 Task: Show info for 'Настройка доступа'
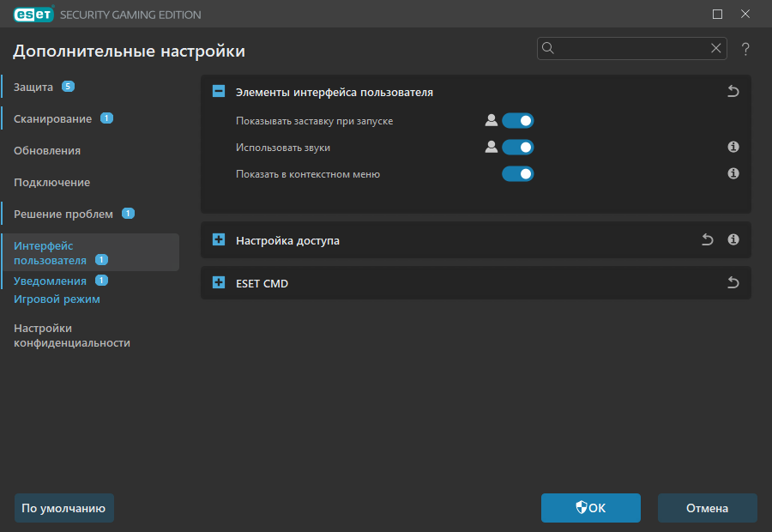pyautogui.click(x=733, y=239)
